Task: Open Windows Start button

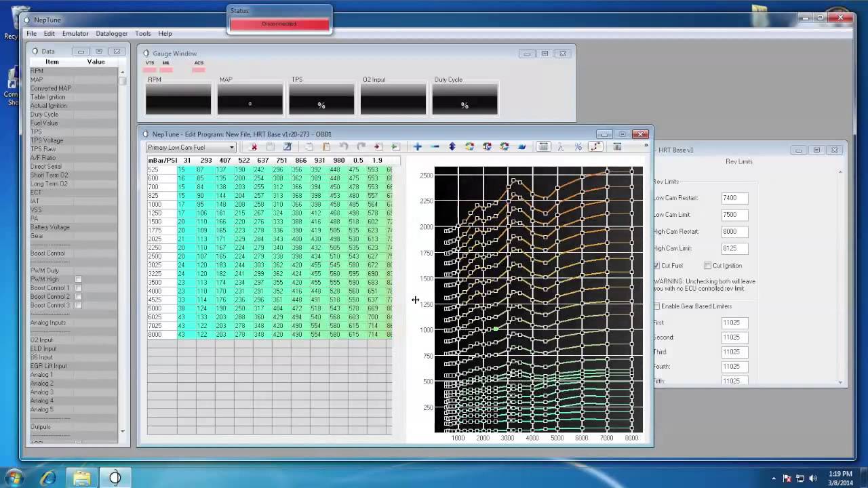Action: click(14, 478)
